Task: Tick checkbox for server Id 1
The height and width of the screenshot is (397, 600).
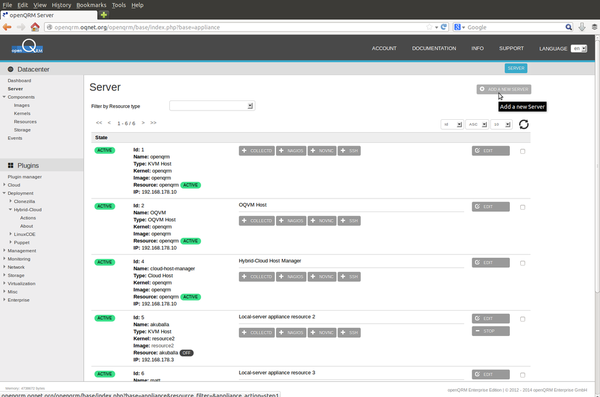Action: pyautogui.click(x=522, y=151)
